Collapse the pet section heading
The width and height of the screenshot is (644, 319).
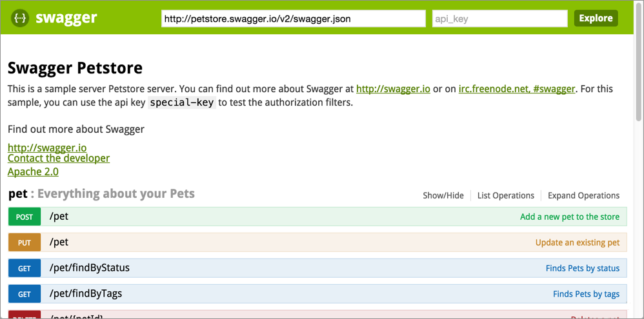18,194
